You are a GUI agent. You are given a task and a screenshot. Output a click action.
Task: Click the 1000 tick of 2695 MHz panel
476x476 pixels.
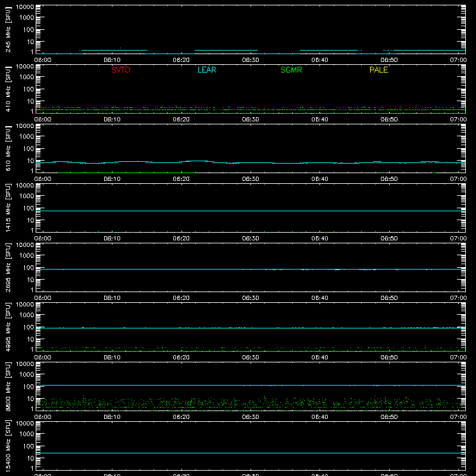click(26, 256)
